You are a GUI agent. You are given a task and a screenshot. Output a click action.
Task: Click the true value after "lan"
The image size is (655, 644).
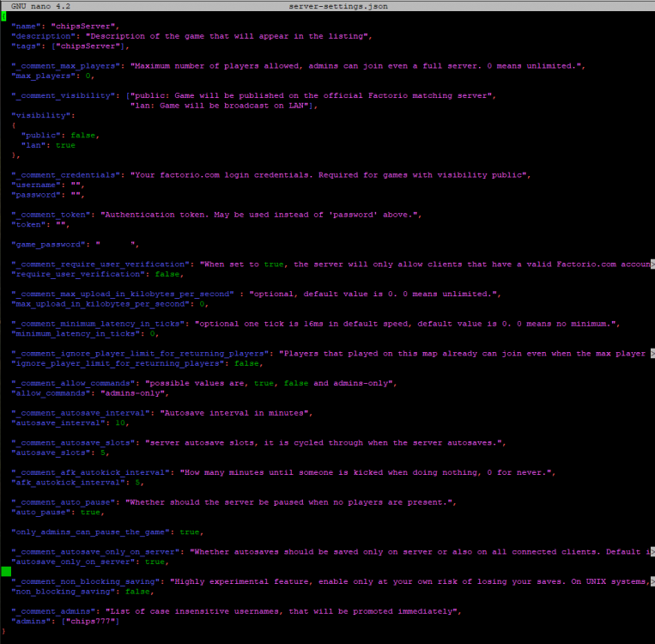coord(65,145)
